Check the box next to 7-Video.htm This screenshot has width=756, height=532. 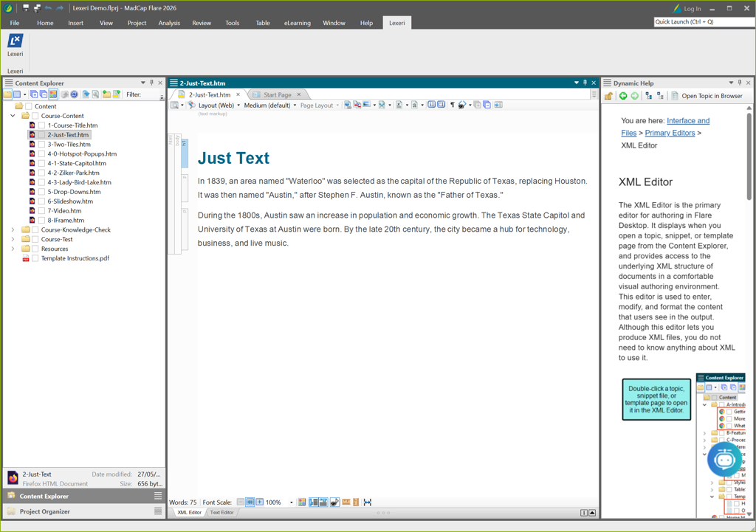(x=41, y=210)
